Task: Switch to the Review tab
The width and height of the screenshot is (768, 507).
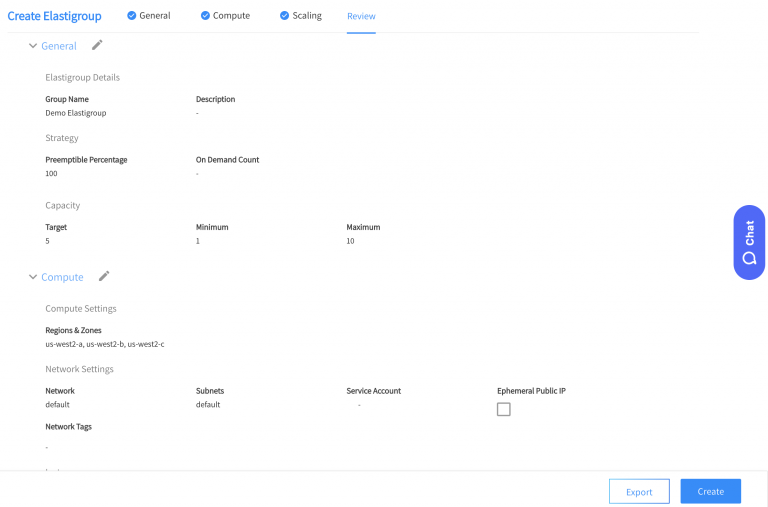Action: click(361, 17)
